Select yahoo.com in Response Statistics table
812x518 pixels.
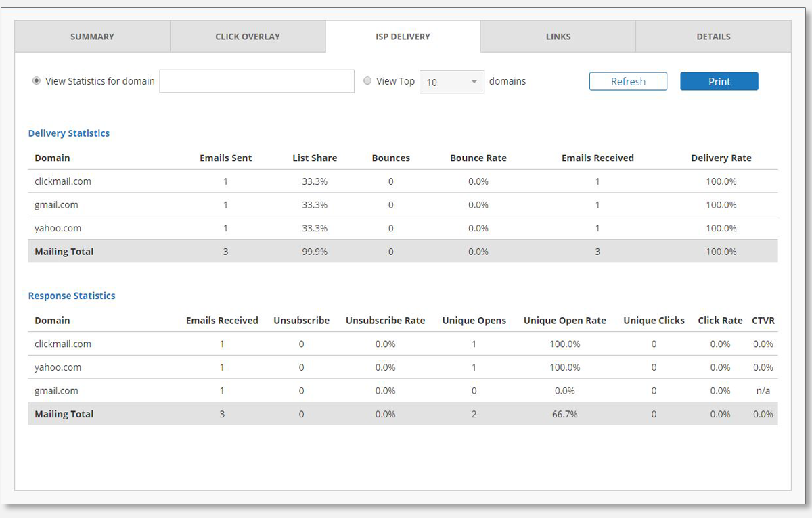pyautogui.click(x=58, y=367)
